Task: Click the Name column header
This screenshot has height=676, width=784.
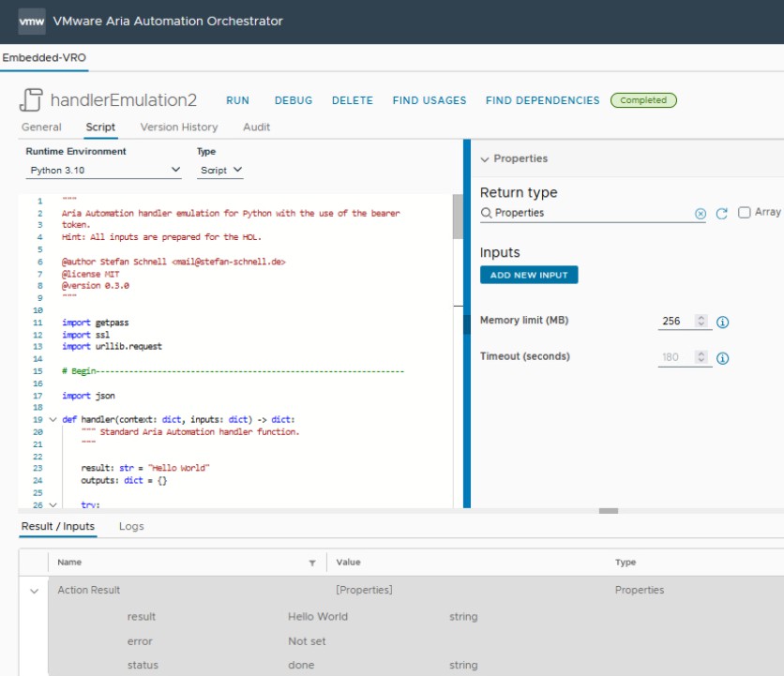Action: click(69, 563)
